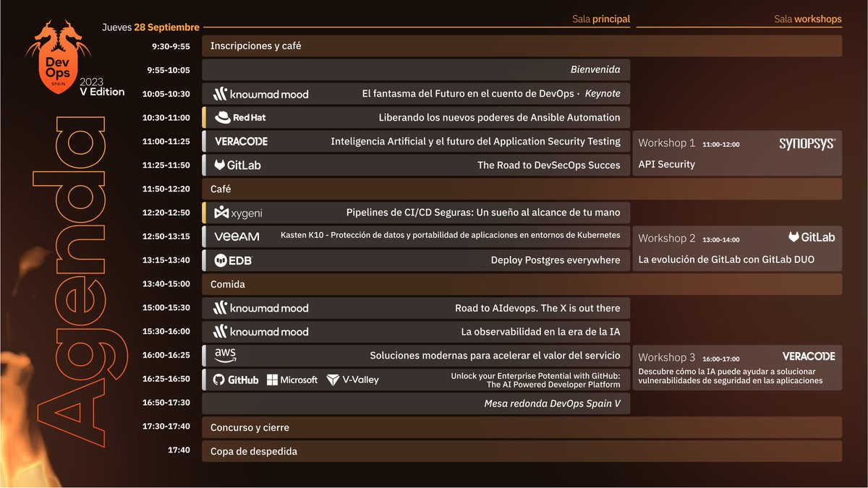This screenshot has width=868, height=488.
Task: Open La observabilidad en la era de la IA
Action: tap(540, 332)
